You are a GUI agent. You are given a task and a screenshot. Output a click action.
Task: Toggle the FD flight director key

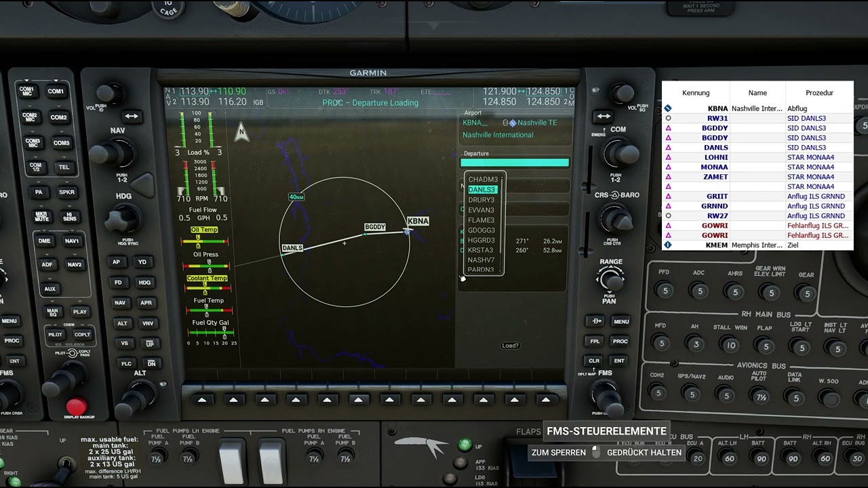click(x=118, y=283)
